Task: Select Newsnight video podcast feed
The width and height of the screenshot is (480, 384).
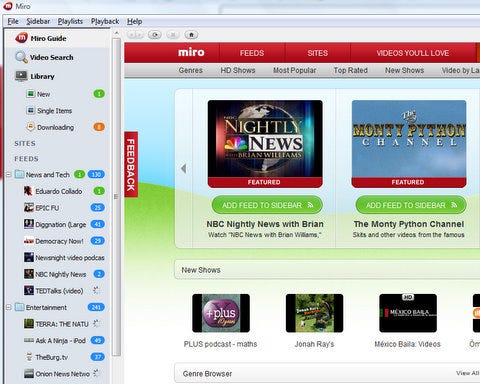Action: pyautogui.click(x=57, y=258)
